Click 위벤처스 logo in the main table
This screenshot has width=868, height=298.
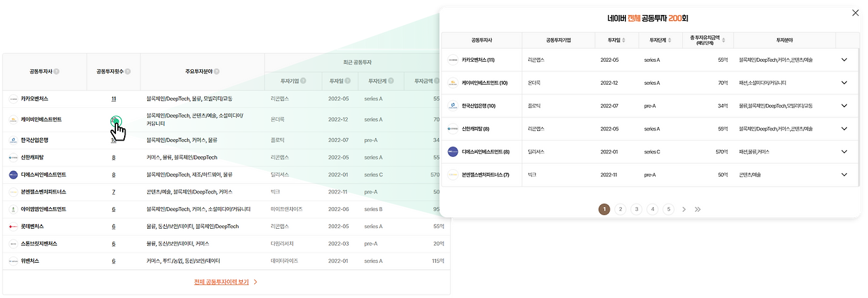[x=13, y=261]
